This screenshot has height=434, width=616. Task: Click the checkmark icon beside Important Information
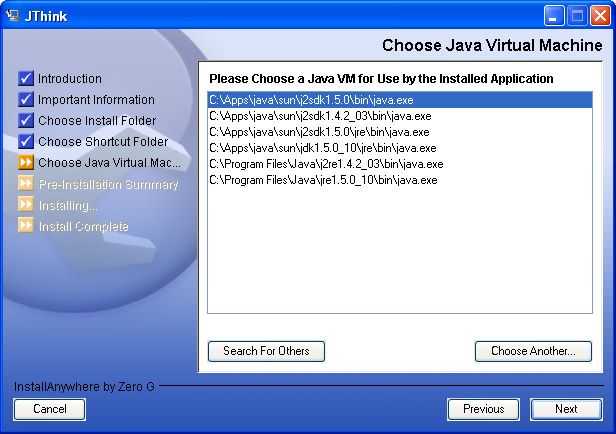pyautogui.click(x=26, y=99)
